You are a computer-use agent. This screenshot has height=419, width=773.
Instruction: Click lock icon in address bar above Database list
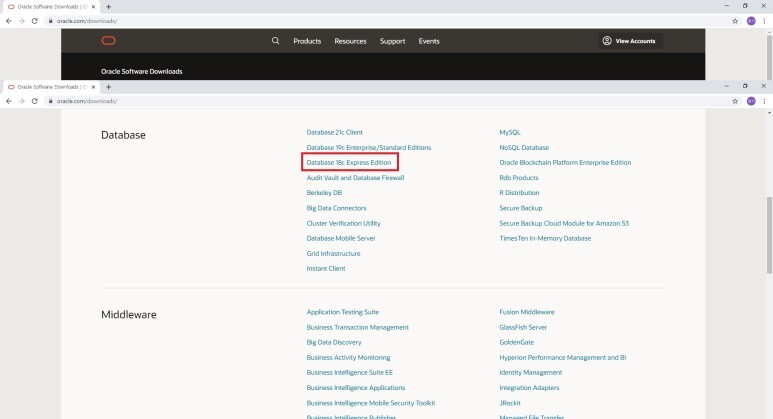pyautogui.click(x=50, y=101)
